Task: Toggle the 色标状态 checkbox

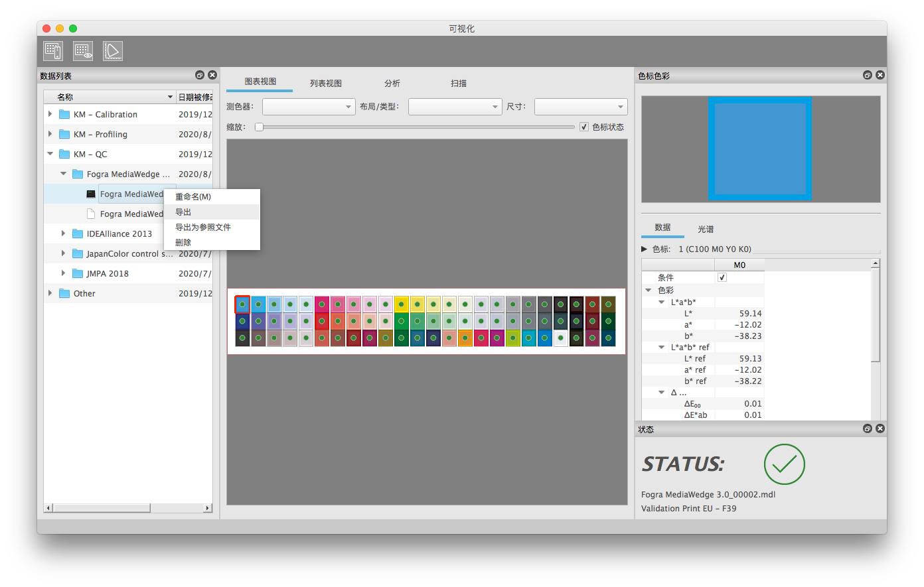Action: (x=584, y=127)
